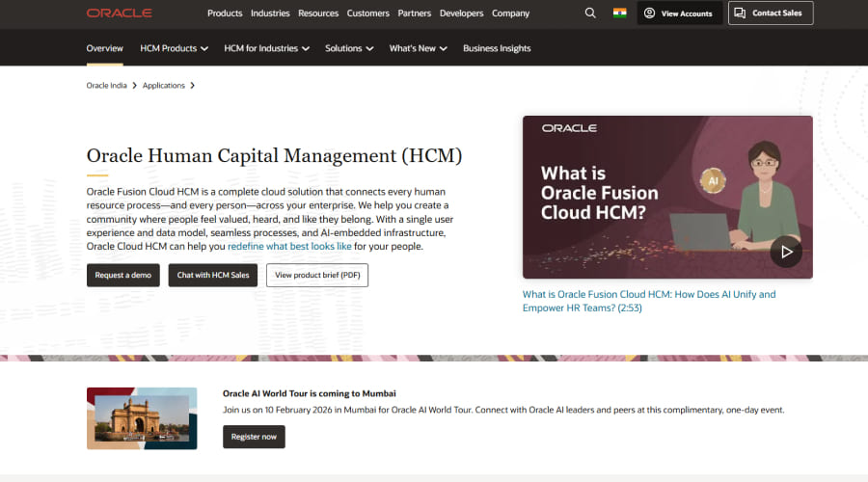Viewport: 868px width, 482px height.
Task: Click the Contact Sales button
Action: point(770,13)
